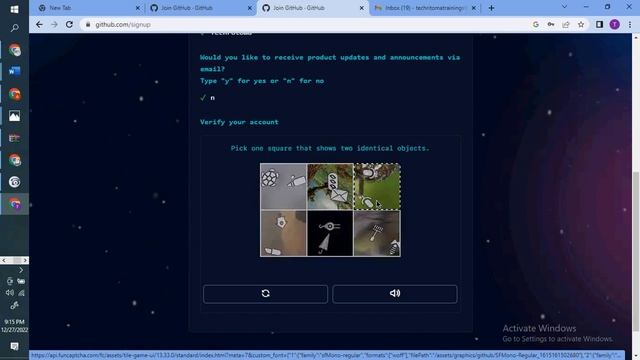Go forward to next page
Viewport: 640px width, 360px height.
tap(54, 24)
